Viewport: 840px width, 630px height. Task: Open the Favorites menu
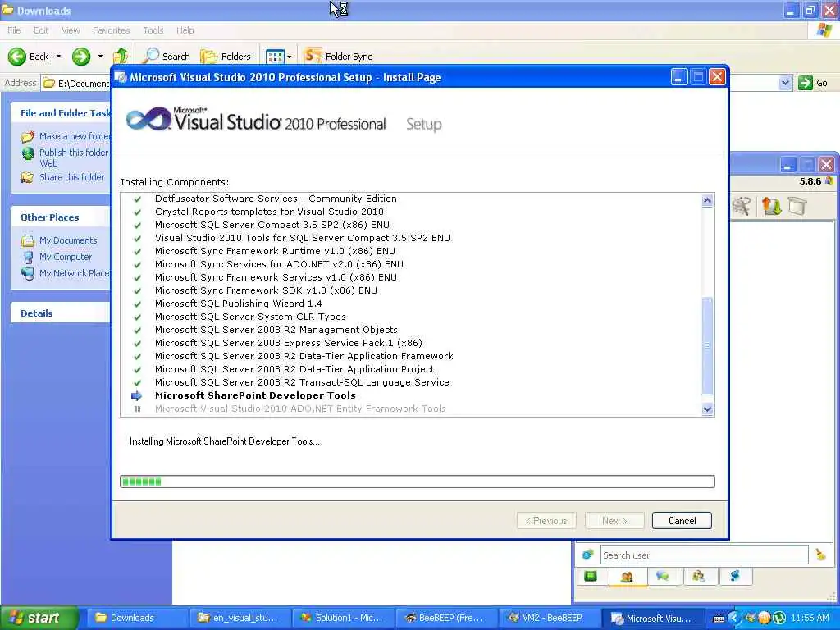(111, 30)
